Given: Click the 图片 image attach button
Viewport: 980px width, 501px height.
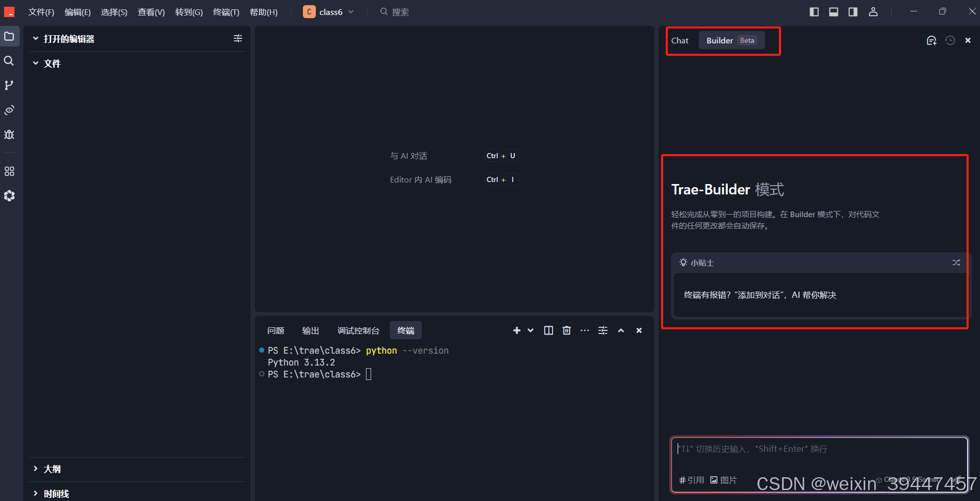Looking at the screenshot, I should [723, 480].
